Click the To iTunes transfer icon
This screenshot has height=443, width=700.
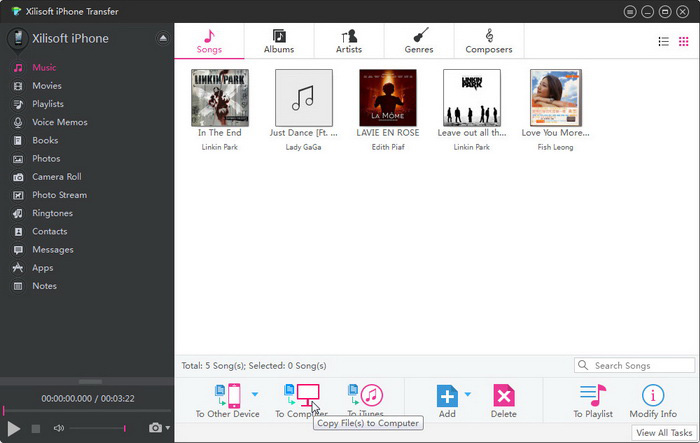(x=366, y=395)
